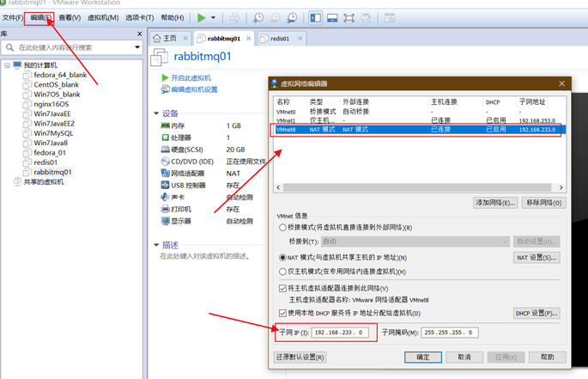The height and width of the screenshot is (379, 588).
Task: Click the 添加网络(E)... button
Action: pyautogui.click(x=495, y=203)
